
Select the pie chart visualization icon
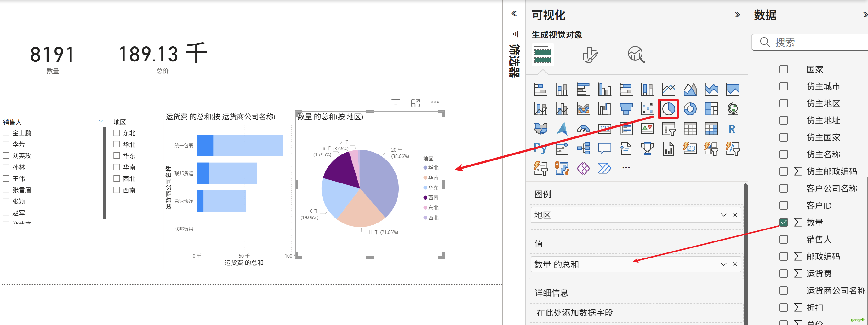(669, 109)
